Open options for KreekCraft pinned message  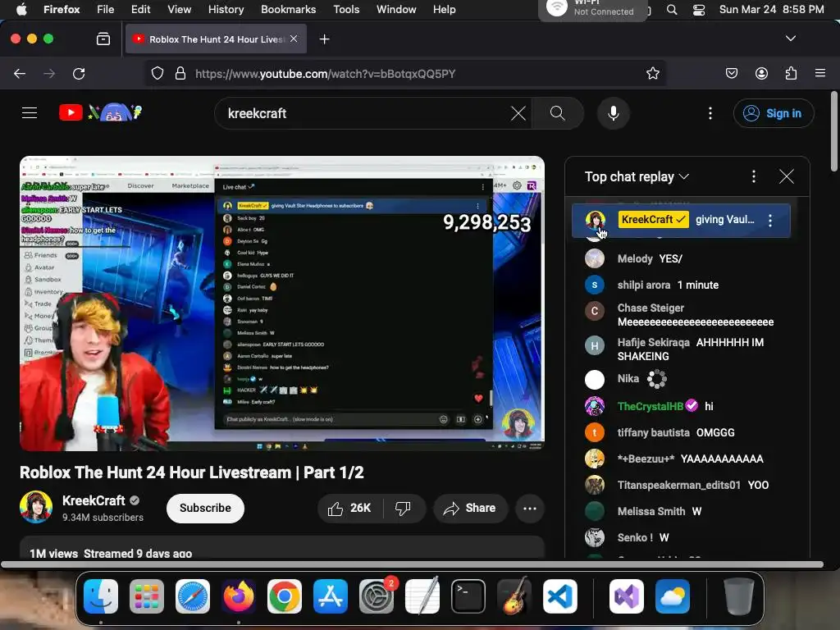(x=770, y=220)
